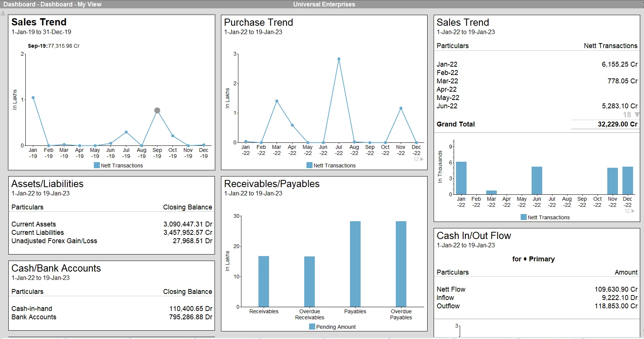The image size is (644, 339).
Task: Select the Jan-22 row in Sales Trend table
Action: tap(537, 64)
